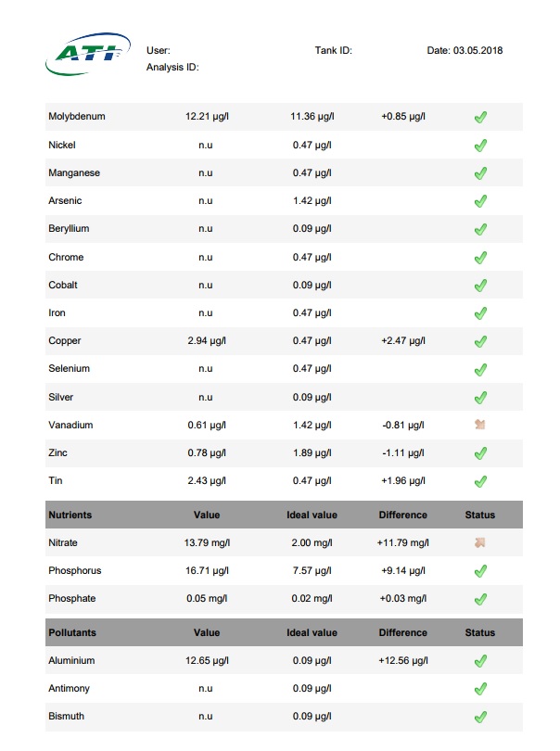Click the Aluminium status checkmark

tap(480, 661)
